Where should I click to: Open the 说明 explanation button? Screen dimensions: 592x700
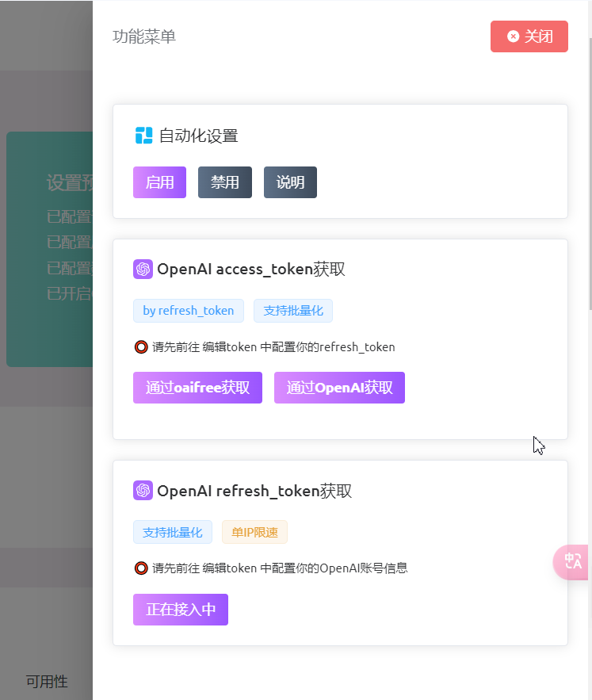[x=290, y=182]
